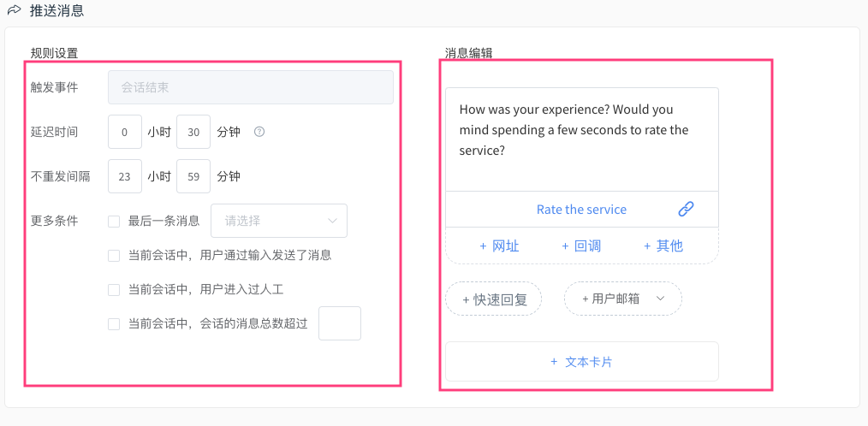Screen dimensions: 868x426
Task: Open the 触发事件 会话结束 selector
Action: pyautogui.click(x=251, y=87)
